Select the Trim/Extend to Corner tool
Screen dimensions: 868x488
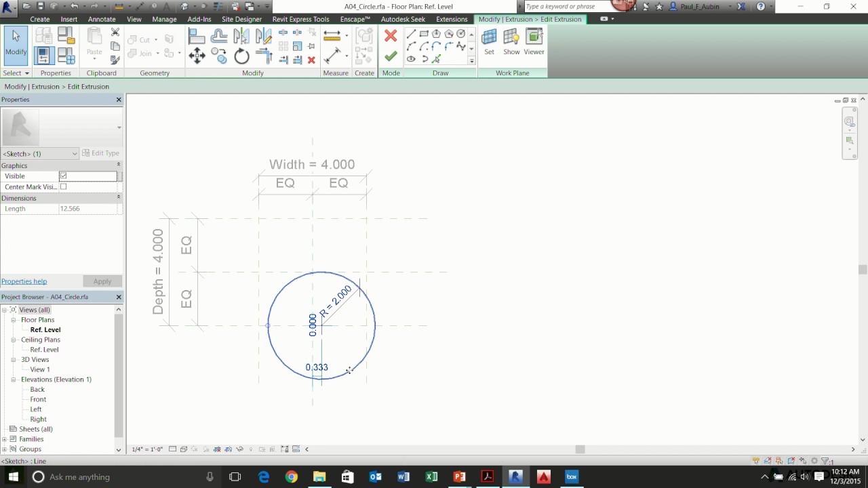pyautogui.click(x=263, y=56)
